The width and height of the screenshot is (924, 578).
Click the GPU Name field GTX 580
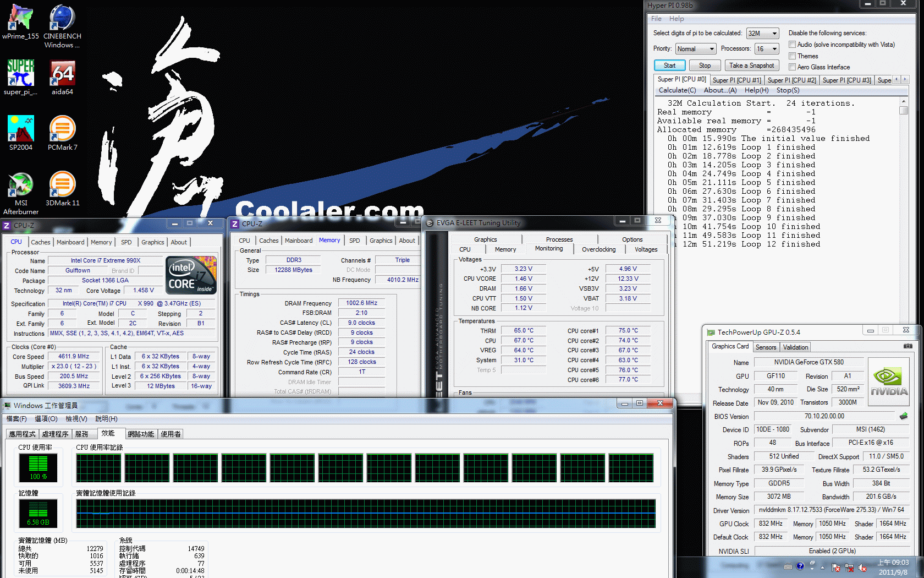(809, 362)
